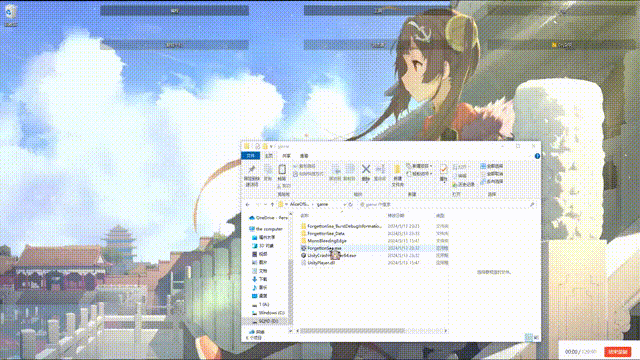The width and height of the screenshot is (640, 360).
Task: Switch to Details view button in status bar
Action: [x=529, y=337]
